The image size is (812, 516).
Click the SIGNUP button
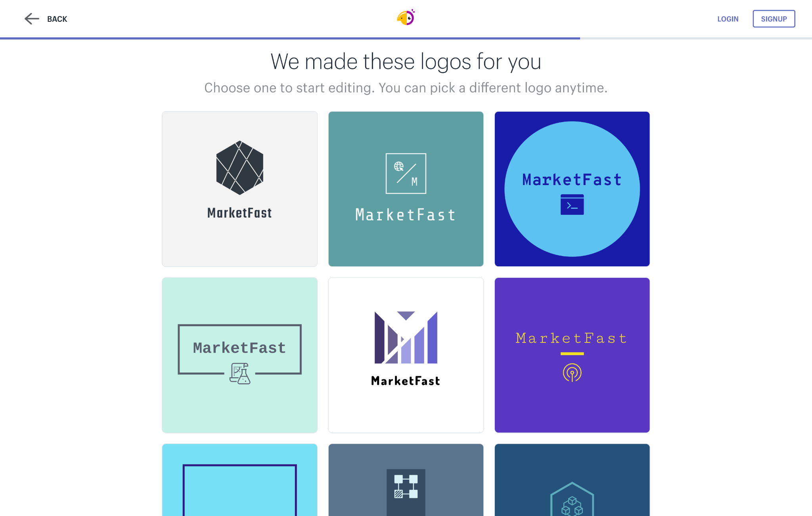[x=774, y=19]
